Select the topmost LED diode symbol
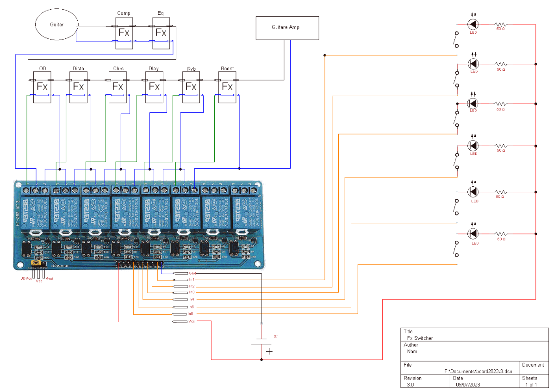Image resolution: width=553 pixels, height=392 pixels. coord(473,24)
